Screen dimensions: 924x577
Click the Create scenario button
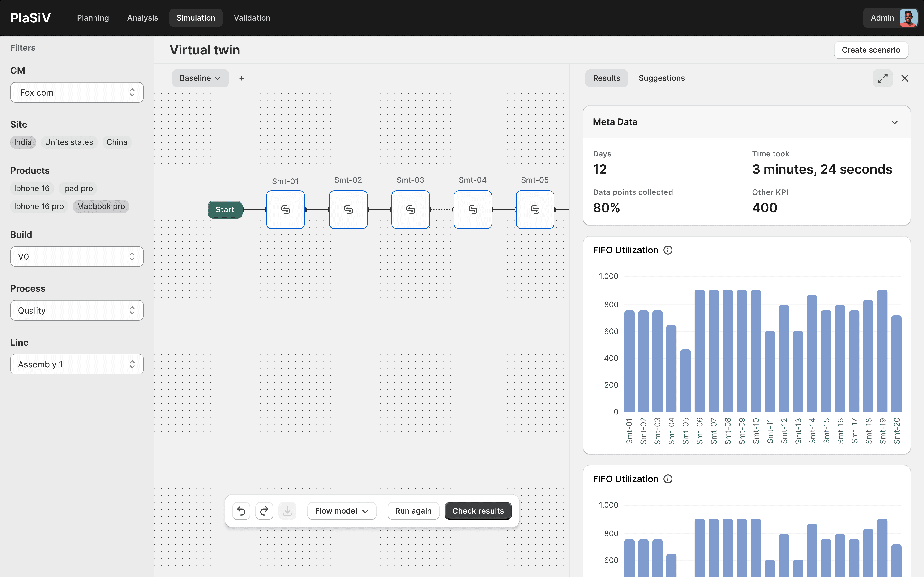pyautogui.click(x=871, y=50)
